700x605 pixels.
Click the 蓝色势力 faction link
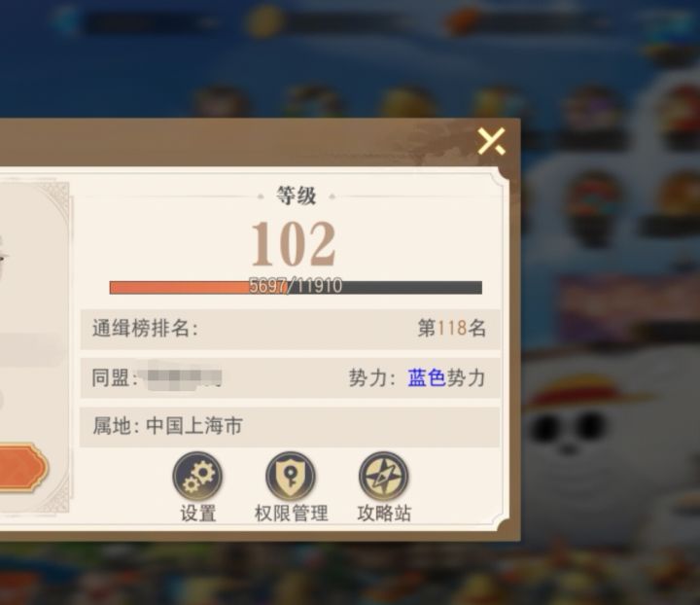tap(446, 377)
